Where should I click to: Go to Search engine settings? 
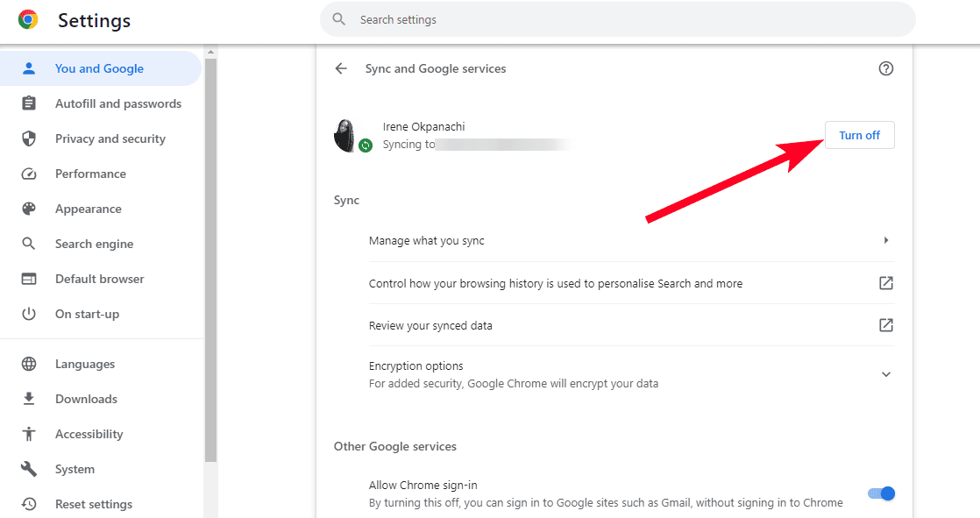click(94, 244)
